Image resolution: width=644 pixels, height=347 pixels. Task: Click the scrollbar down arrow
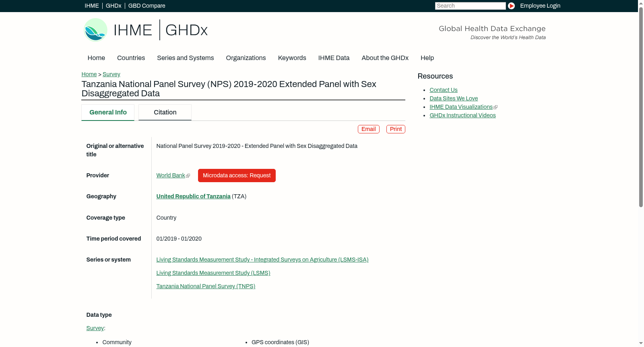point(641,344)
